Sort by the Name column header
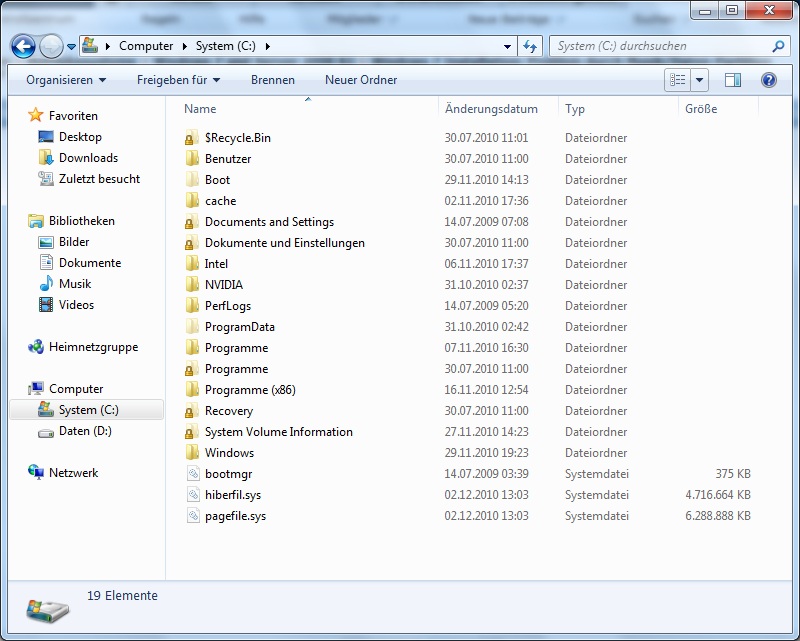 (x=308, y=109)
